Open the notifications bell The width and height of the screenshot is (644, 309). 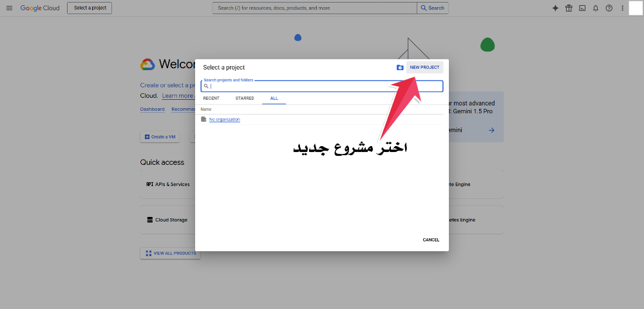(x=596, y=8)
